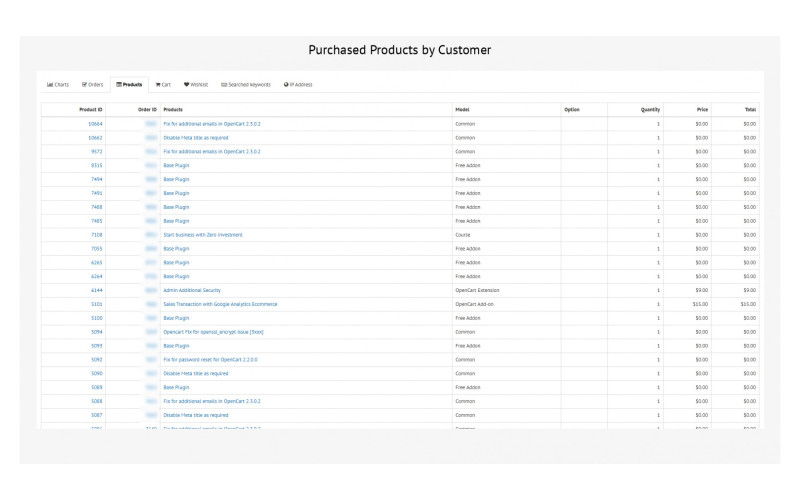Click 'Sales Transaction with Google Analytics Ecommerce' link
The width and height of the screenshot is (800, 500).
220,304
